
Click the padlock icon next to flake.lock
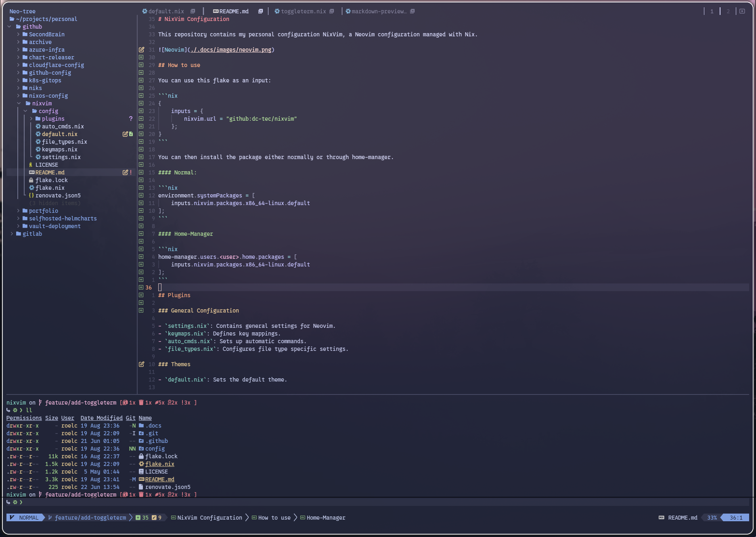pyautogui.click(x=32, y=180)
